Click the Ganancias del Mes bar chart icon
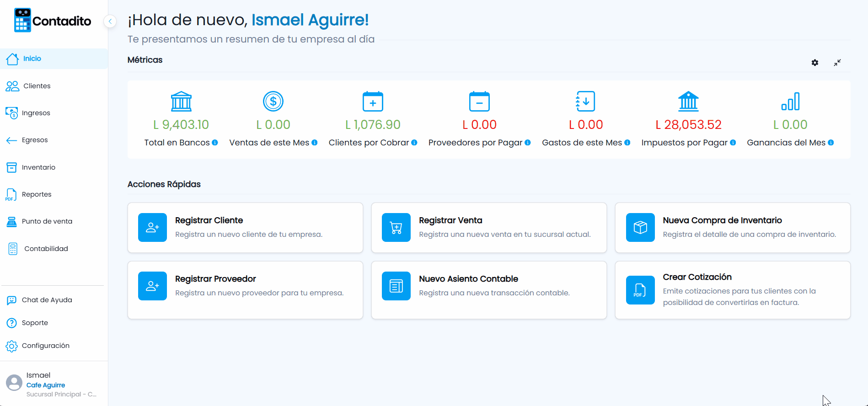 pos(790,101)
